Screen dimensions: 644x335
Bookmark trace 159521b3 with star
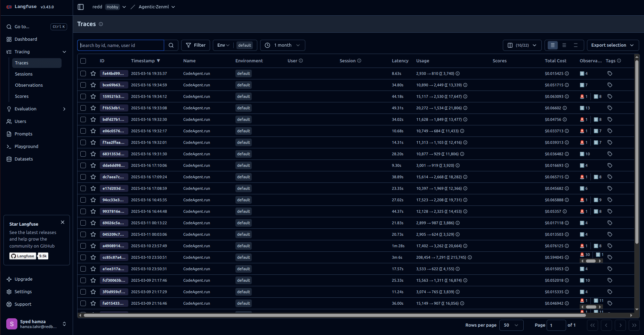click(93, 96)
